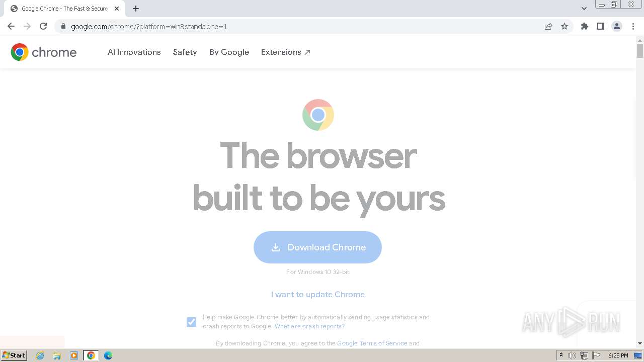Click the padlock site info icon

pos(63,26)
